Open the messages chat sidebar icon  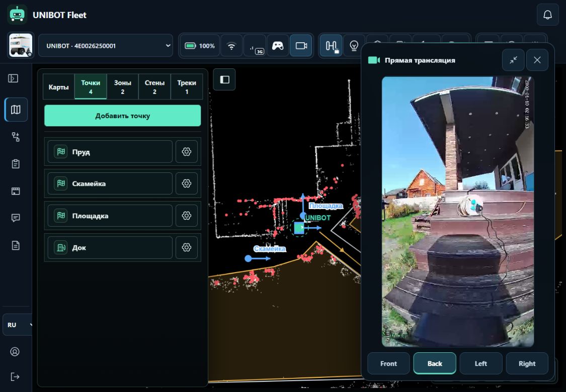(16, 218)
